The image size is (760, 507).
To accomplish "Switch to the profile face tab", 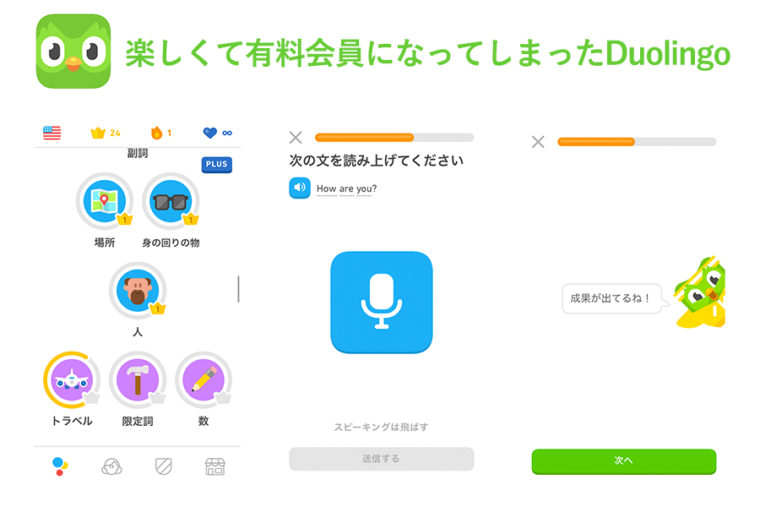I will tap(111, 466).
